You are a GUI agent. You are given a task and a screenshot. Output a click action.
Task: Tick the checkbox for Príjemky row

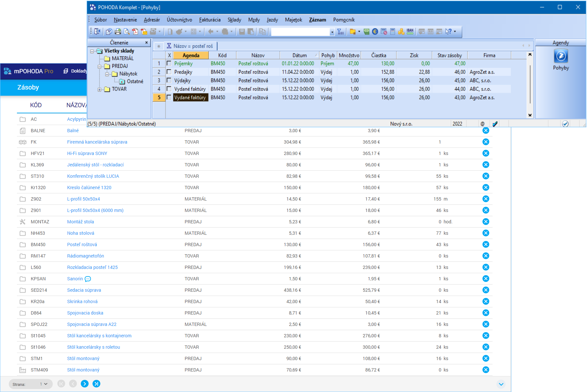(x=169, y=63)
